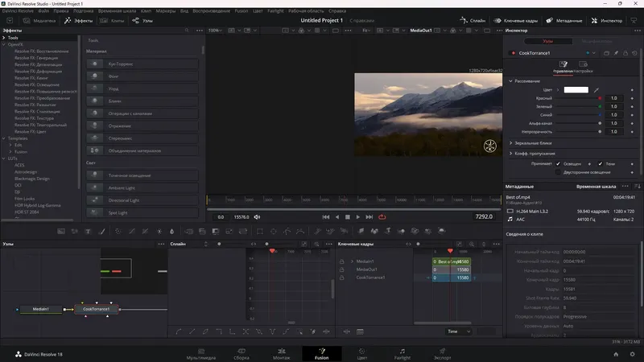
Task: Toggle the Тени checkbox
Action: pos(599,163)
